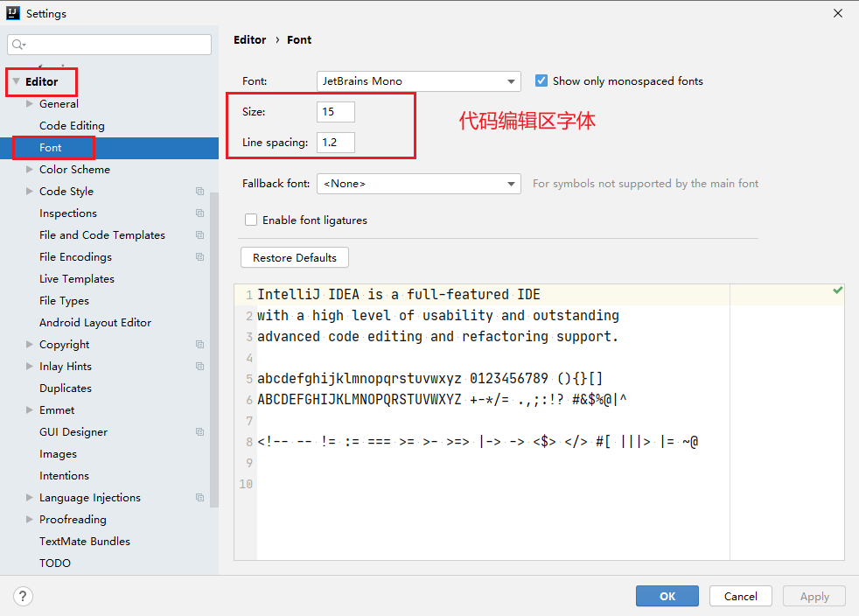Select Code Editing in settings tree

coord(72,125)
